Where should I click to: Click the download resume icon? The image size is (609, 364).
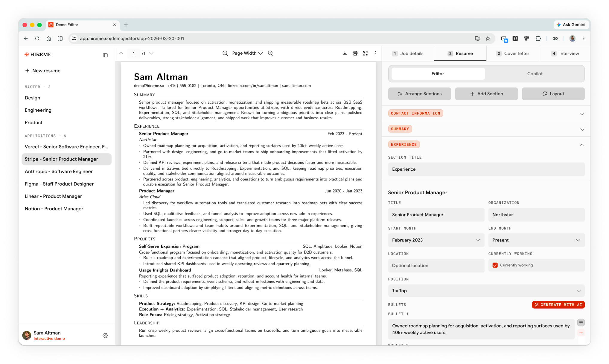click(345, 53)
